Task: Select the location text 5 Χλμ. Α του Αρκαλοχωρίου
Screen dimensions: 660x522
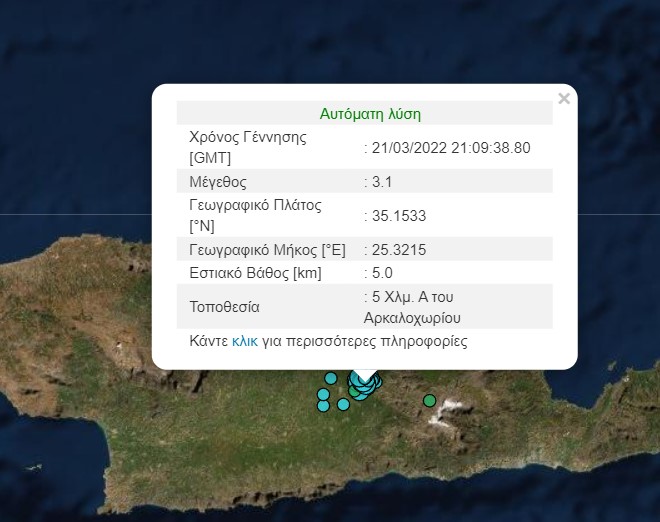Action: [x=412, y=307]
